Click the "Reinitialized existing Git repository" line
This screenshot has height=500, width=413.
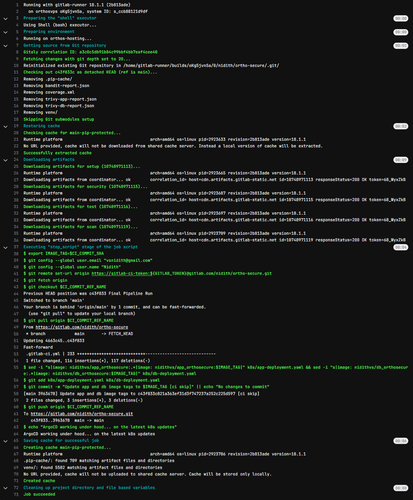[x=151, y=66]
